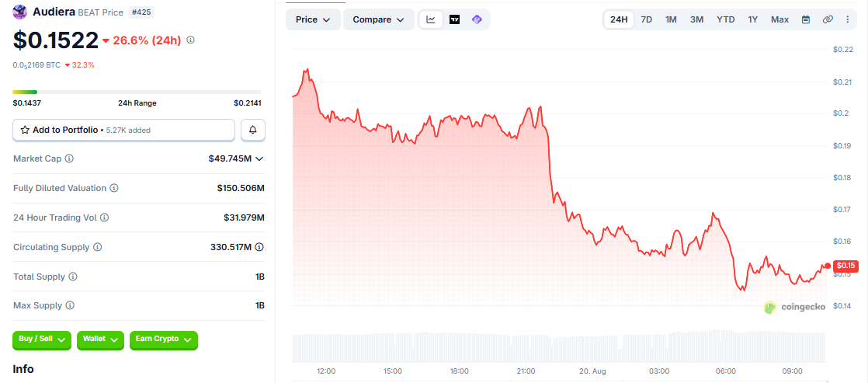Copy chart link via chain icon
The width and height of the screenshot is (868, 383).
tap(828, 19)
